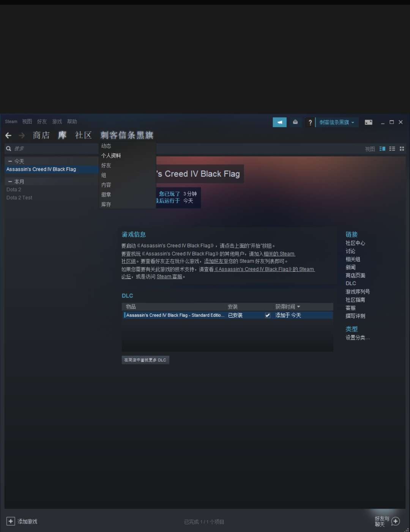The height and width of the screenshot is (532, 410).
Task: Select 个人资料 in the dropdown menu
Action: 128,156
